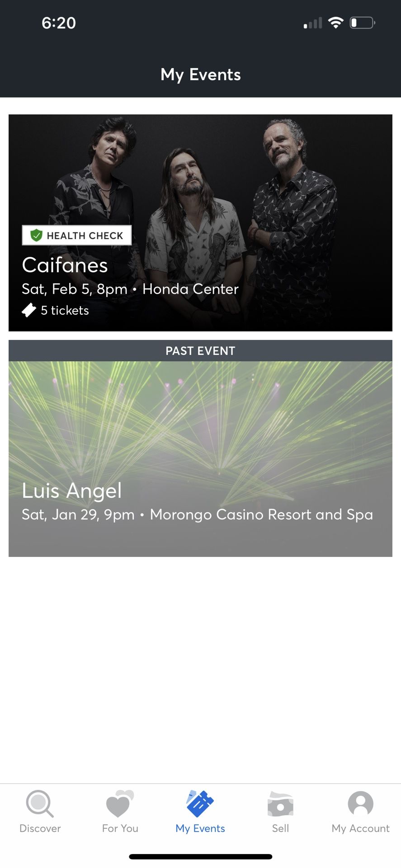
Task: Switch to the For You tab label
Action: [x=120, y=828]
